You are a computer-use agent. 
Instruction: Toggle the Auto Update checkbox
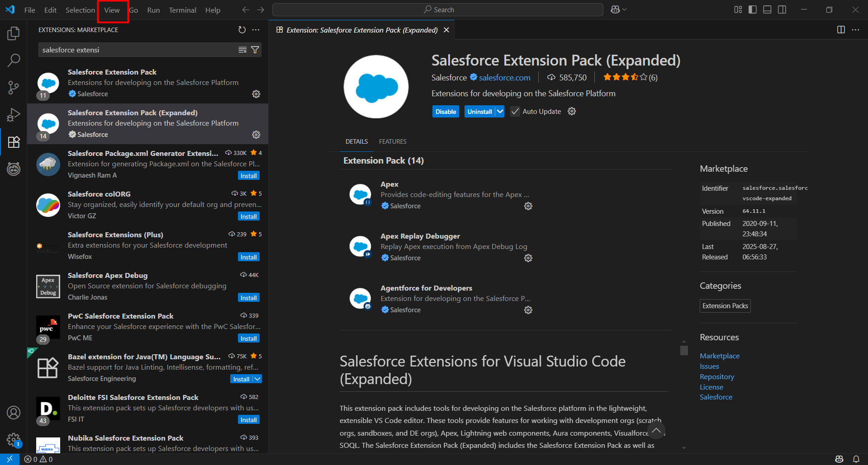tap(515, 112)
